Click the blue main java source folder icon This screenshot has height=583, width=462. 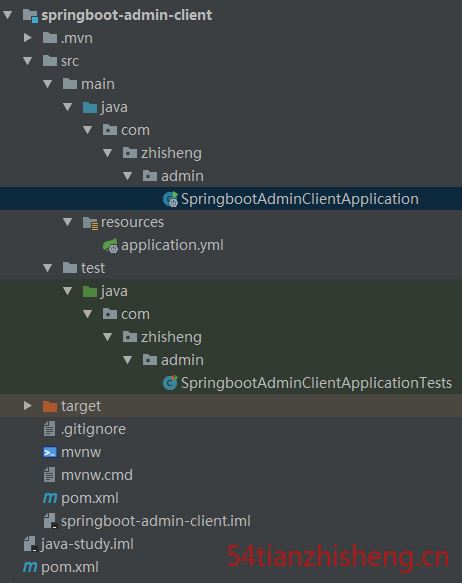[90, 107]
